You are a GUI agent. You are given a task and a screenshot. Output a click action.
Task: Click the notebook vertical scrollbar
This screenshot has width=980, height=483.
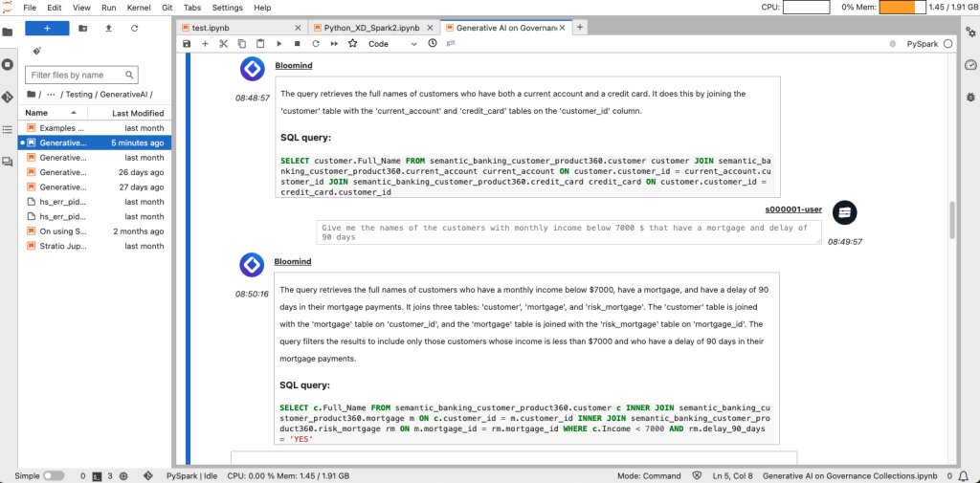coord(951,220)
